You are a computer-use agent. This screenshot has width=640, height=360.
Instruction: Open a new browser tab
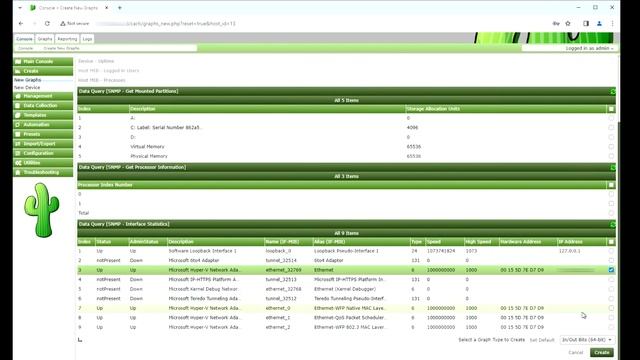(x=120, y=8)
